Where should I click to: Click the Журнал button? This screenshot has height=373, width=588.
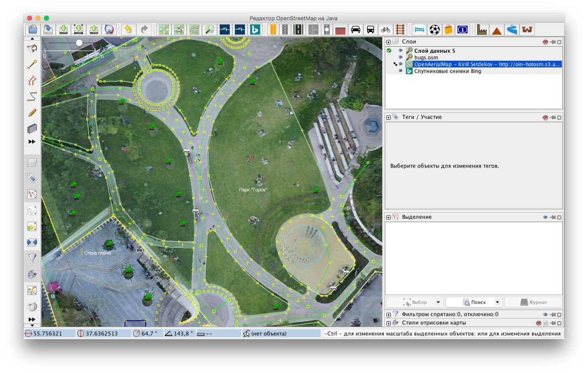tap(533, 302)
